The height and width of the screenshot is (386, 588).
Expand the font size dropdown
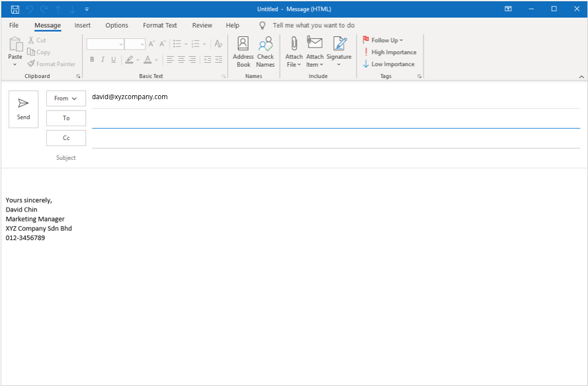(142, 44)
